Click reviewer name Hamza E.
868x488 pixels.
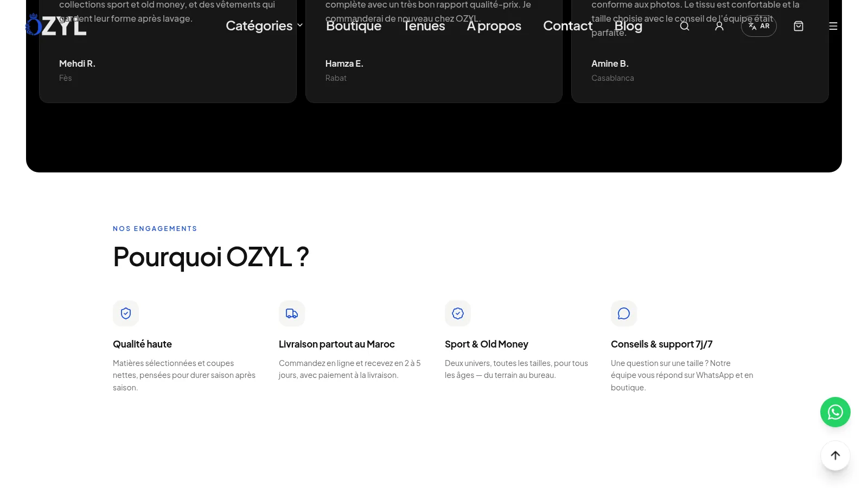(344, 63)
